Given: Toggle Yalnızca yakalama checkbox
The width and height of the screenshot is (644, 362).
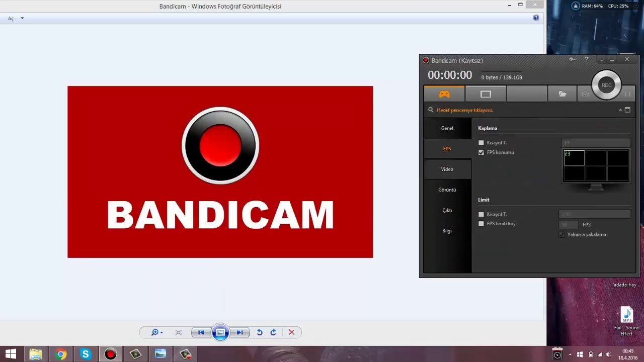Looking at the screenshot, I should [561, 235].
